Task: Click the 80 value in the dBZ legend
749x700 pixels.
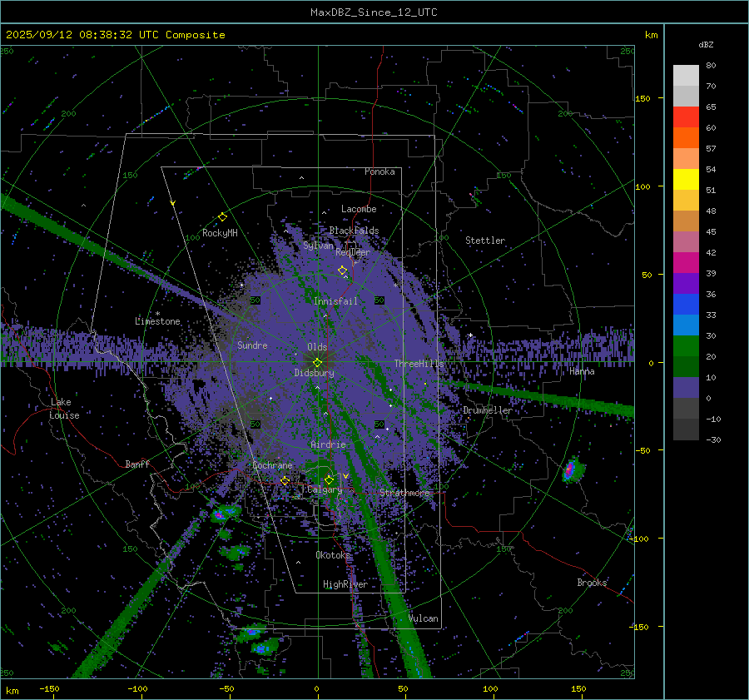Action: 711,66
